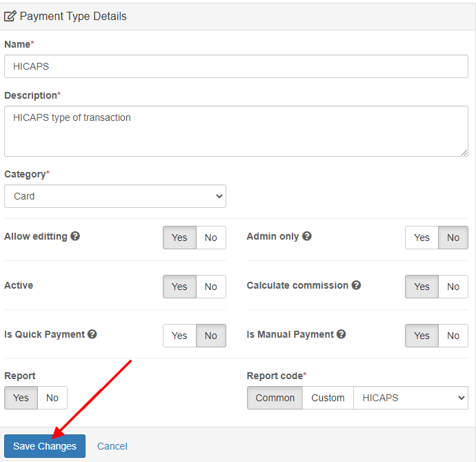Click the Report label text
This screenshot has width=476, height=462.
(x=20, y=376)
